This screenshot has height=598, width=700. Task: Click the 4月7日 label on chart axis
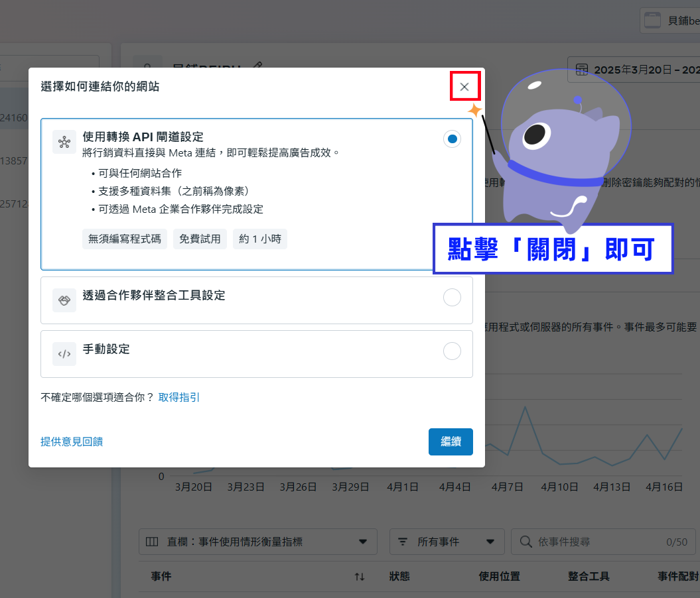tap(507, 487)
